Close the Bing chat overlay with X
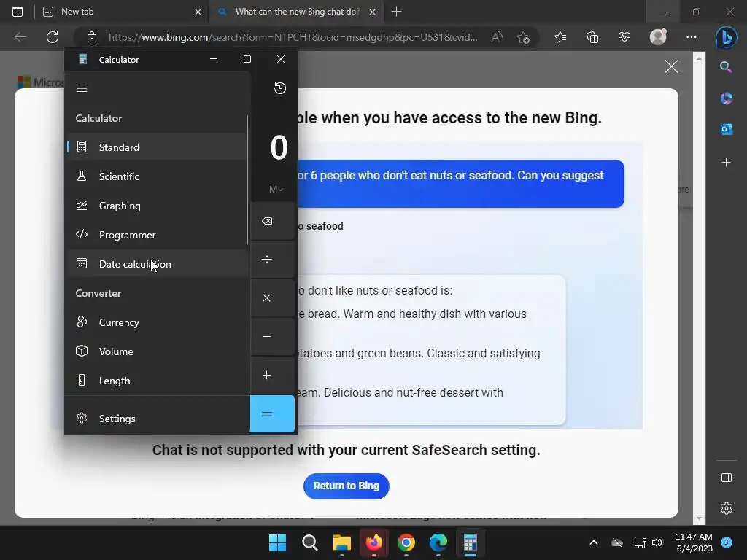The image size is (747, 560). pos(671,66)
